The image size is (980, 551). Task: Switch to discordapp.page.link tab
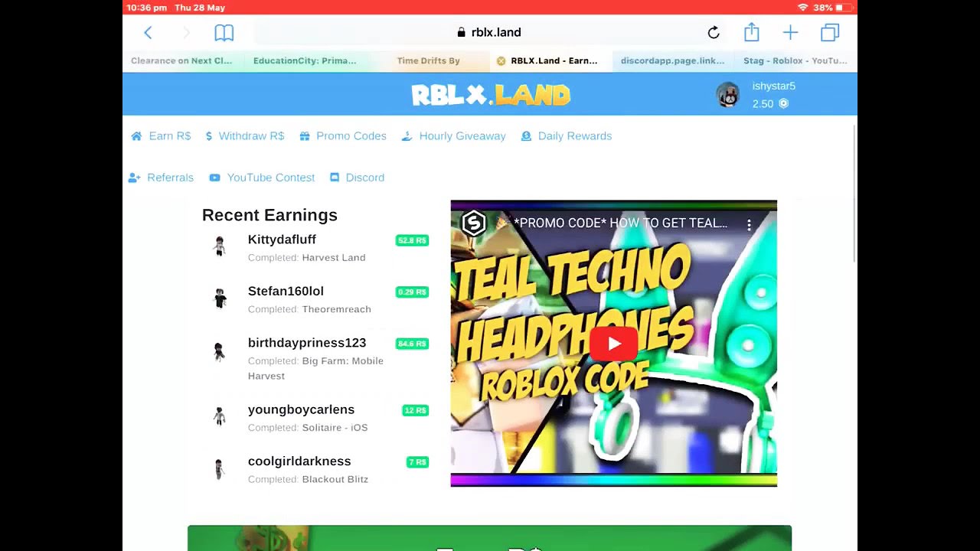click(x=674, y=60)
